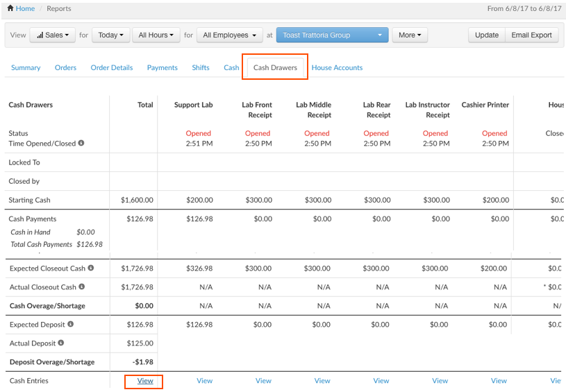Select the Payments tab

[x=162, y=68]
